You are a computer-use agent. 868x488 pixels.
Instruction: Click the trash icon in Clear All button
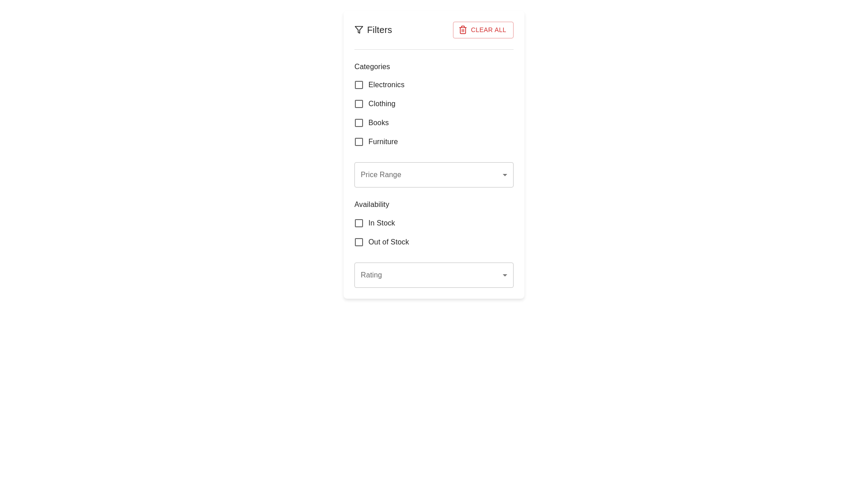(463, 30)
